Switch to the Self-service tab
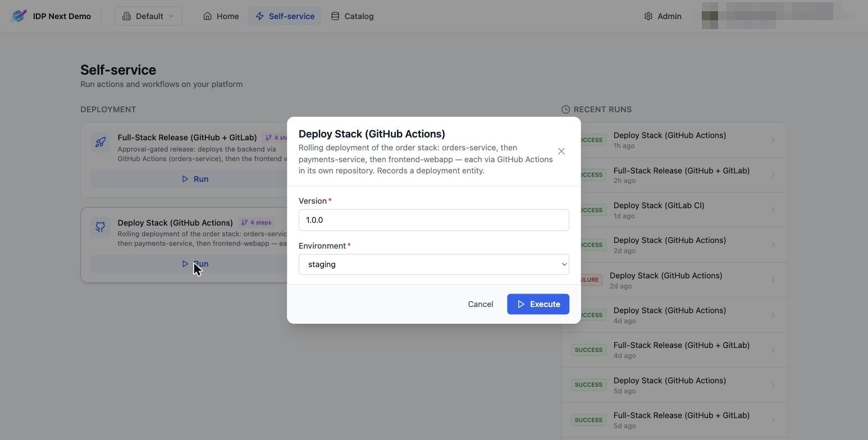The height and width of the screenshot is (440, 868). coord(285,16)
